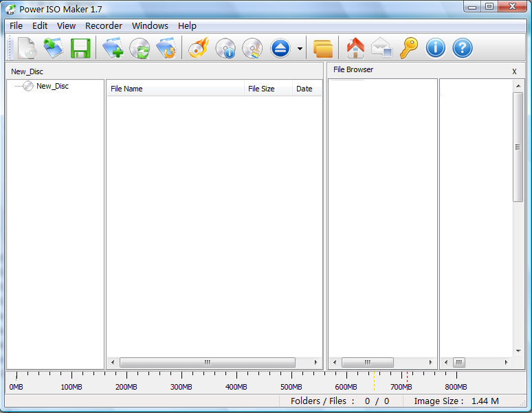
Task: Click the red house Home page icon
Action: point(355,48)
